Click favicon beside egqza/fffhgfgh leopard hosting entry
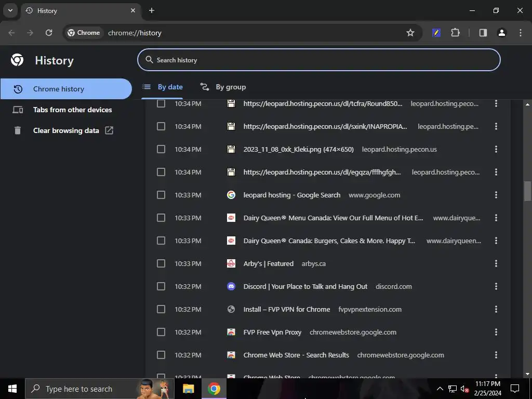The height and width of the screenshot is (399, 532). 231,172
